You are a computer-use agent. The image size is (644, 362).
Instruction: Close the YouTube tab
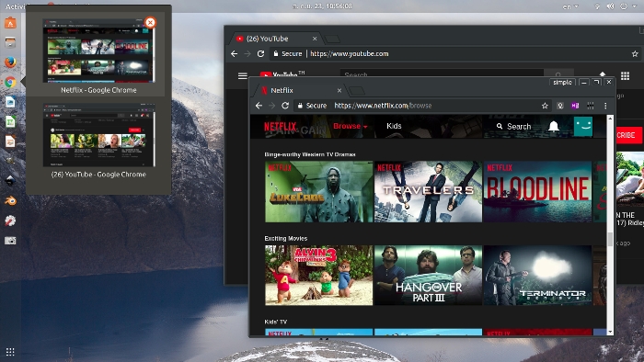click(315, 39)
